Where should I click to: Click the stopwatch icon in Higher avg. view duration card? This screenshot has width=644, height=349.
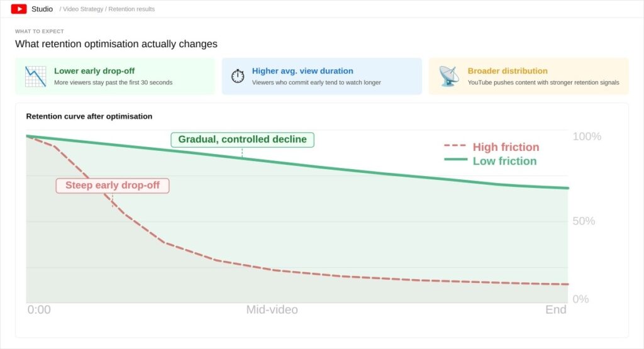[x=237, y=76]
